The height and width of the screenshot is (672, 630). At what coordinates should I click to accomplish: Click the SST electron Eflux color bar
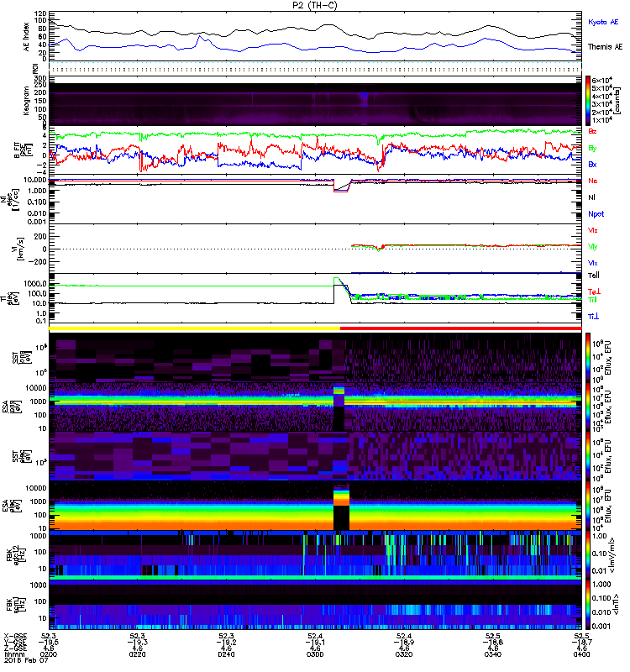[x=588, y=456]
